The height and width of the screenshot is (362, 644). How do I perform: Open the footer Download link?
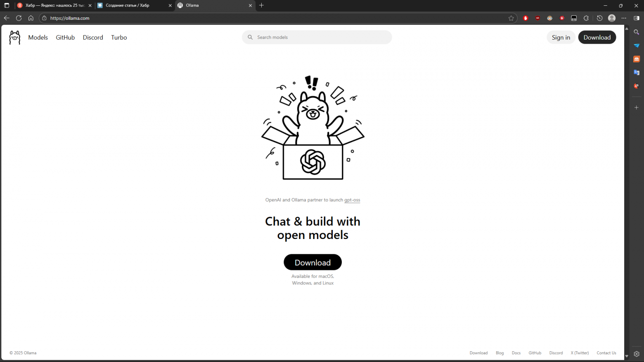coord(478,353)
